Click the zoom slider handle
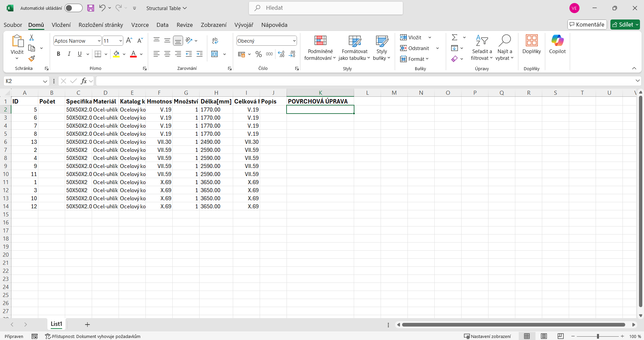644x340 pixels. (598, 336)
